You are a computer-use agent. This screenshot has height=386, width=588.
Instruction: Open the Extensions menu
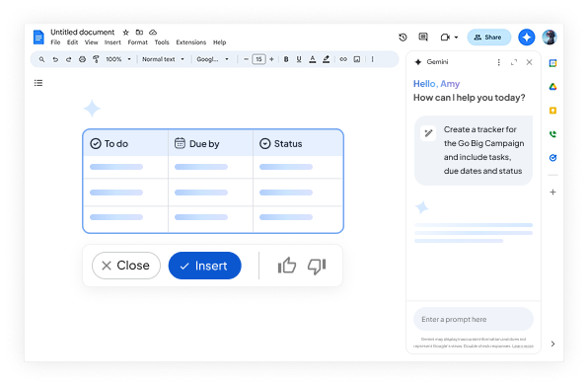point(190,42)
